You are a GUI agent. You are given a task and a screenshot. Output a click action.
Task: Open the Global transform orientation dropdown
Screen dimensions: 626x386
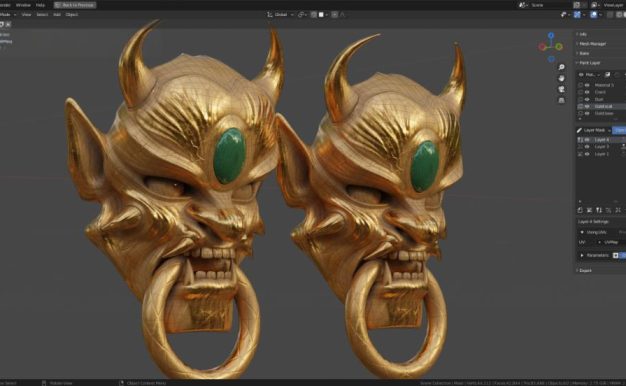[x=280, y=15]
